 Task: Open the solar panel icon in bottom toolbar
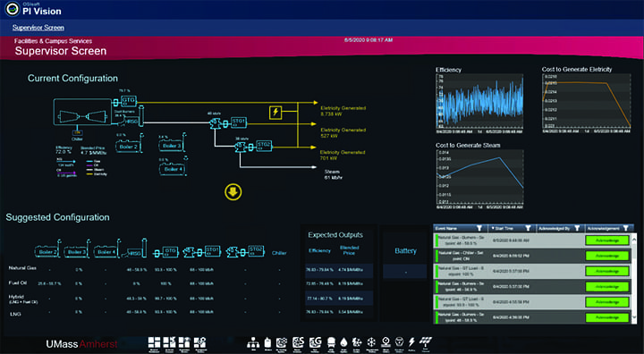coord(426,343)
